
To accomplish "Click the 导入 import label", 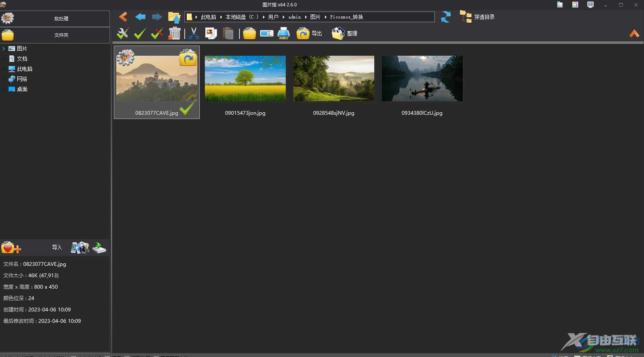I will click(57, 247).
